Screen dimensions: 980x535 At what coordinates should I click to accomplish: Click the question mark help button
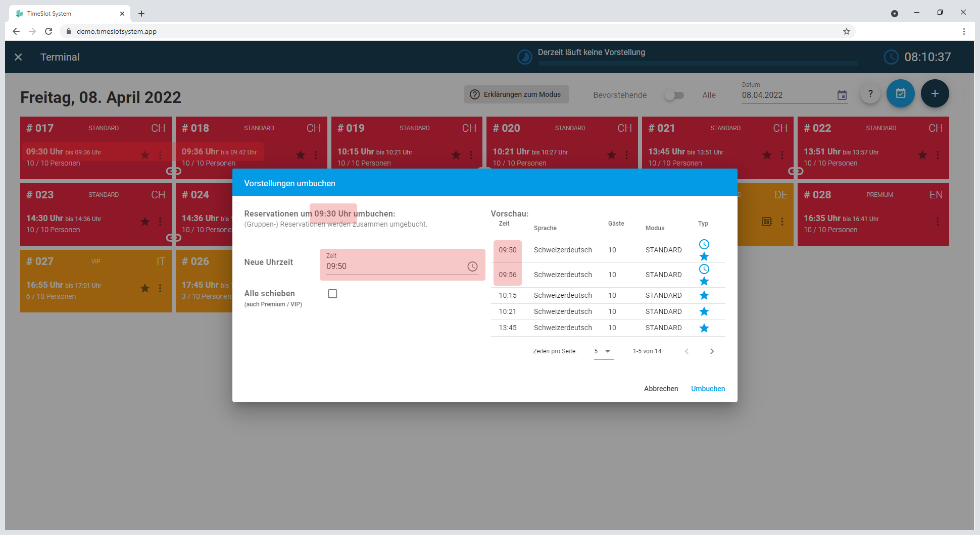pyautogui.click(x=870, y=93)
